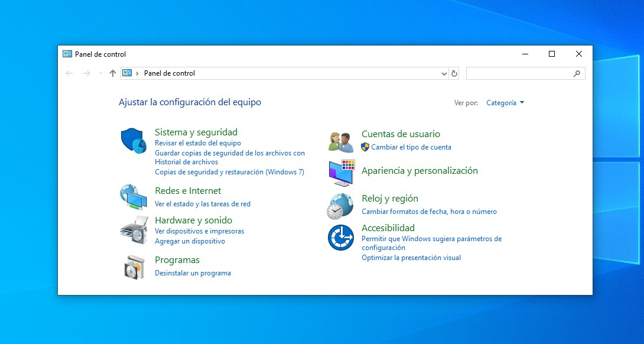The height and width of the screenshot is (344, 644).
Task: Click the up navigation arrow
Action: 112,73
